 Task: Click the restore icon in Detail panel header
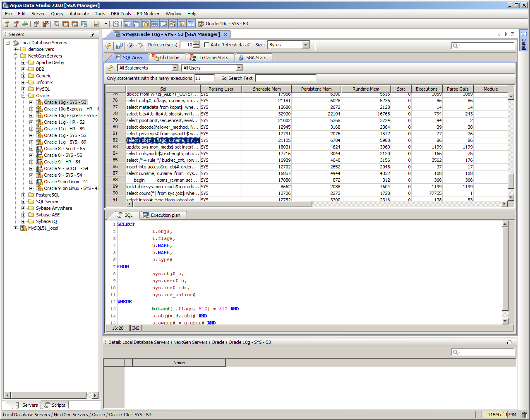(509, 342)
